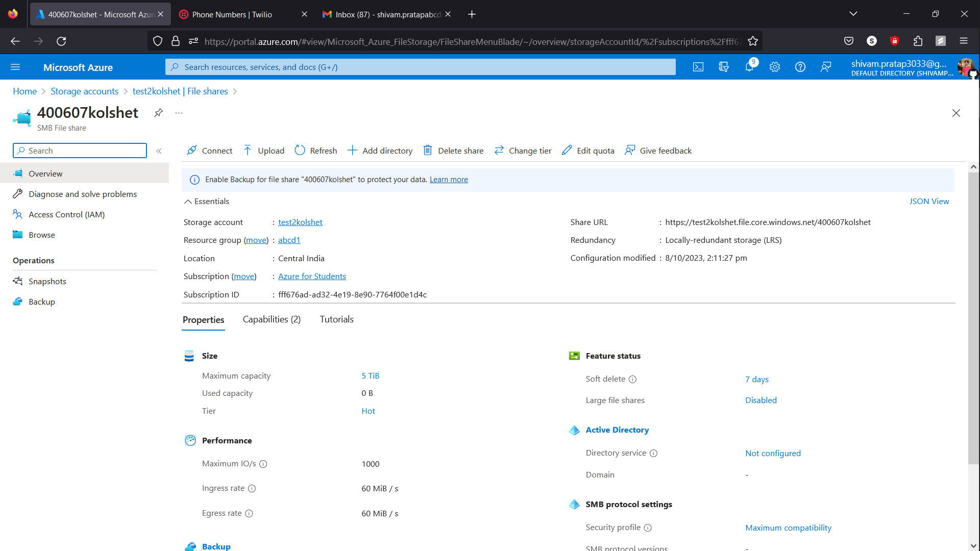This screenshot has height=551, width=980.
Task: Collapse the left sidebar with double chevron
Action: click(159, 151)
